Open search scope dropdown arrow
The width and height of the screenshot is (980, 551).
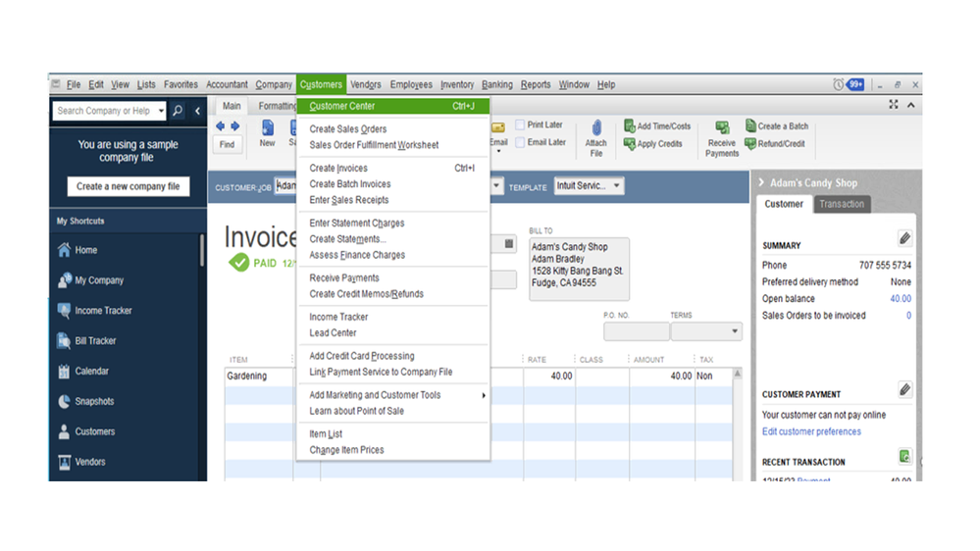click(x=161, y=111)
